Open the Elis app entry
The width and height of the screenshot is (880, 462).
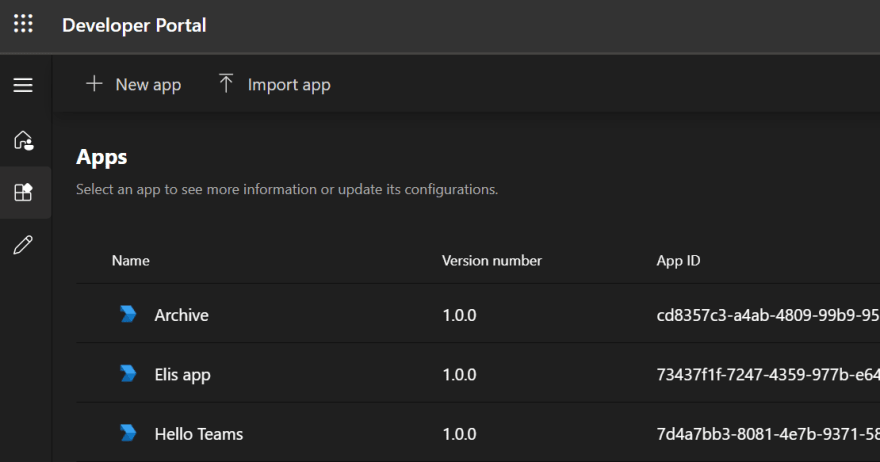tap(182, 374)
